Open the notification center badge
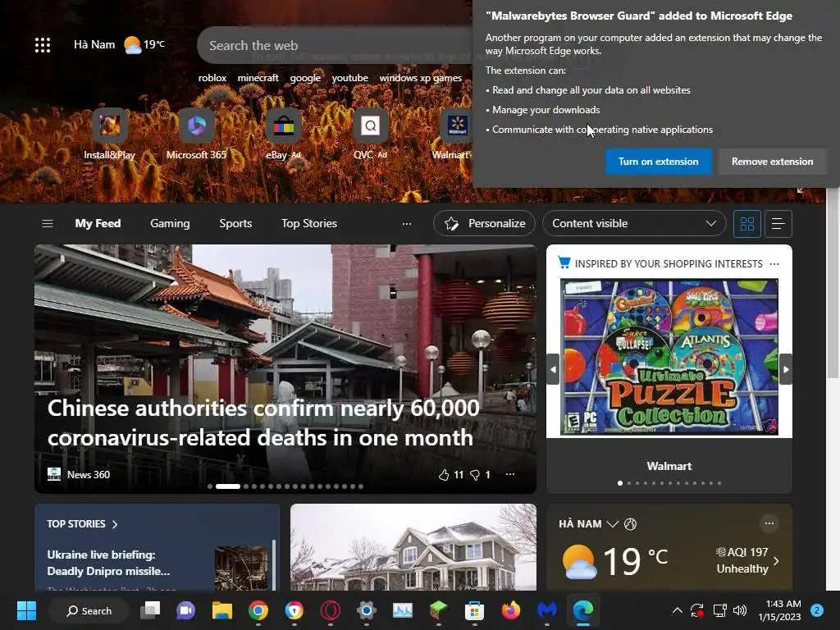Image resolution: width=840 pixels, height=630 pixels. (817, 610)
